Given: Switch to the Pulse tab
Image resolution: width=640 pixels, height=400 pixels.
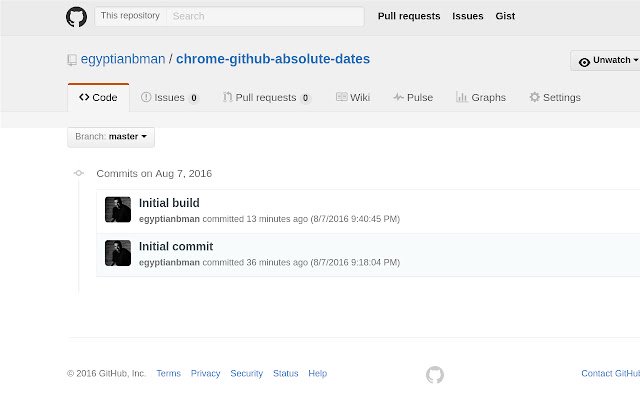Looking at the screenshot, I should click(413, 98).
